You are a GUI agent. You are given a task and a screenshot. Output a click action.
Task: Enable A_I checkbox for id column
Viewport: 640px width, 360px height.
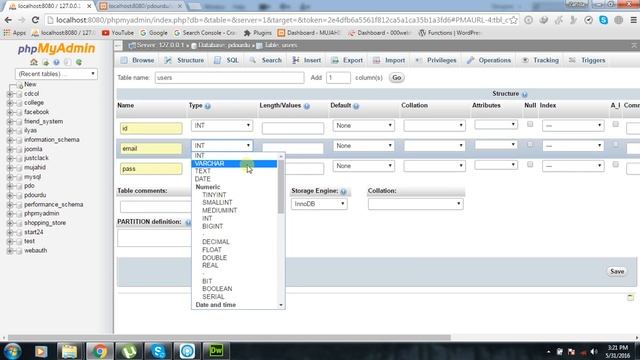[x=615, y=124]
